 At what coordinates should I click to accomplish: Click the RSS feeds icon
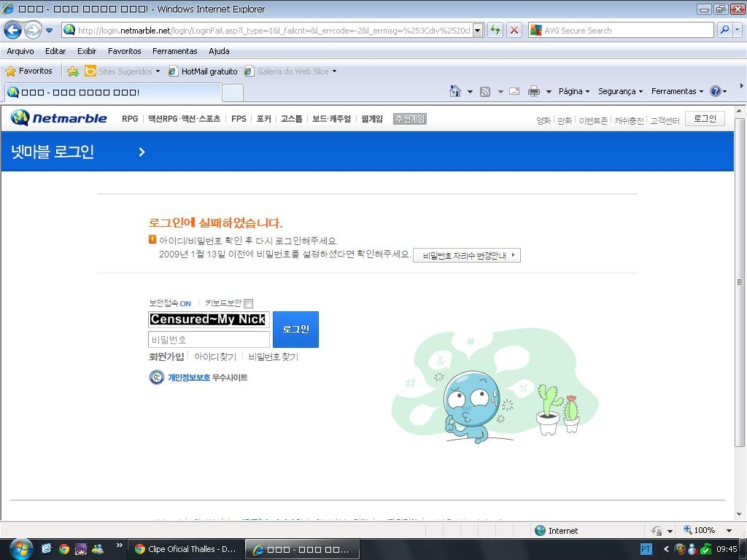point(485,92)
